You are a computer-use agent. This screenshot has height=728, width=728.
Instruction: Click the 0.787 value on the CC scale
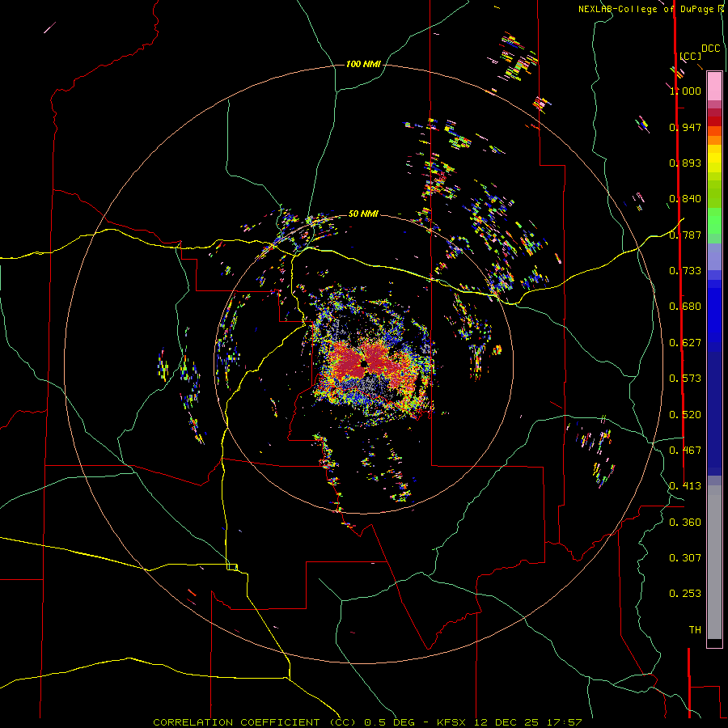(685, 235)
